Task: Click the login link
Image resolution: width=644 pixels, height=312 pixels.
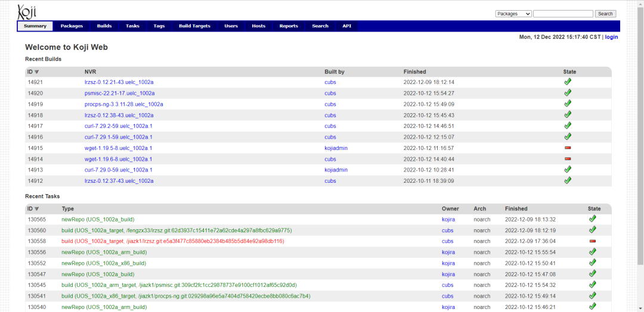Action: pyautogui.click(x=611, y=37)
